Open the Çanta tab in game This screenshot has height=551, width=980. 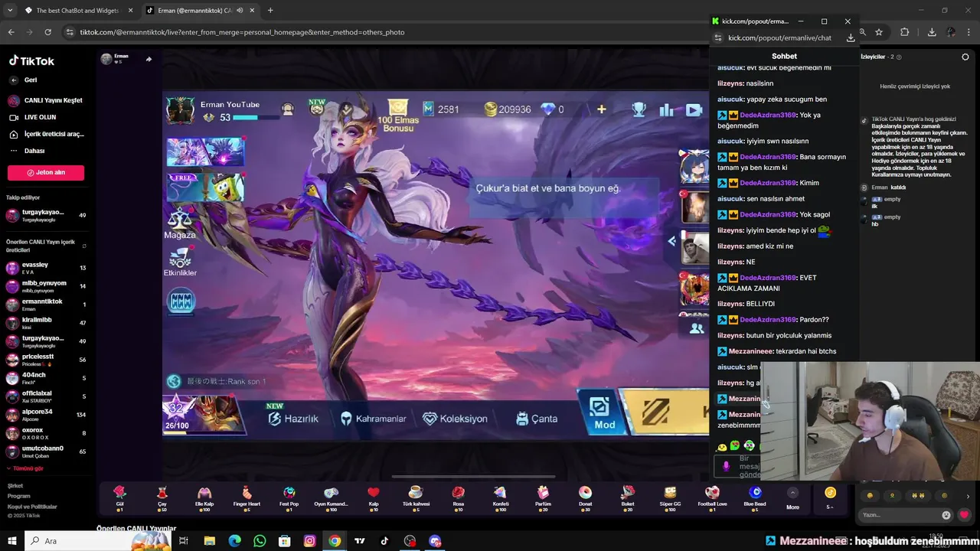point(537,419)
